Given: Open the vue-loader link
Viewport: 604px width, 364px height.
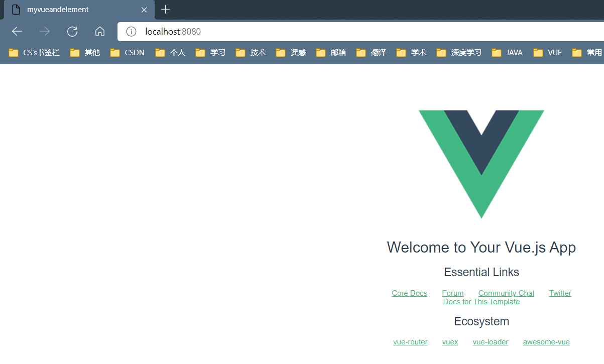Looking at the screenshot, I should click(491, 342).
